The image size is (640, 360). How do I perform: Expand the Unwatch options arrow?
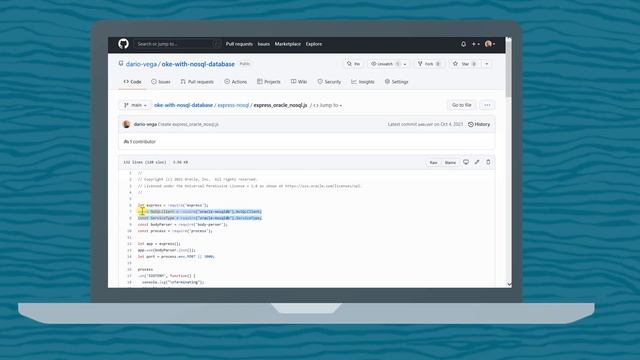point(405,64)
